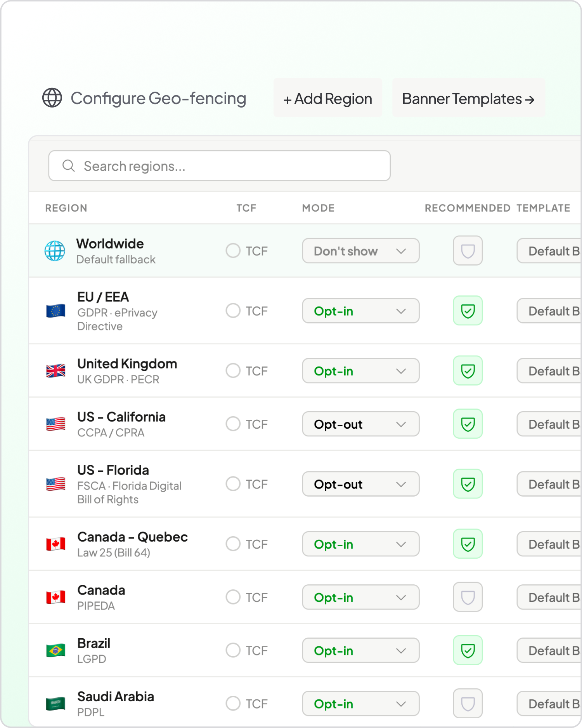Click the shield icon in Saudi Arabia row
582x728 pixels.
[468, 703]
